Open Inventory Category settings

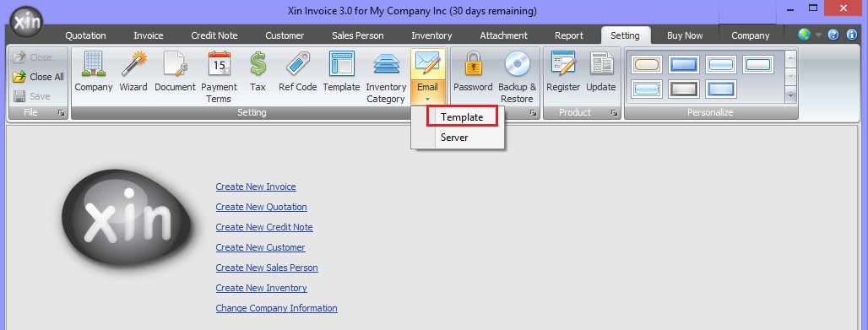point(386,77)
